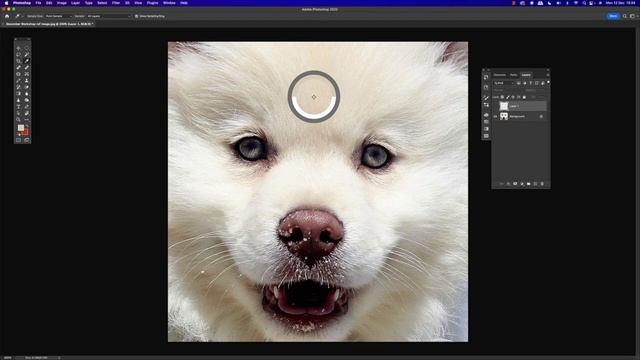Open Sample Size dropdown in options bar

click(58, 16)
